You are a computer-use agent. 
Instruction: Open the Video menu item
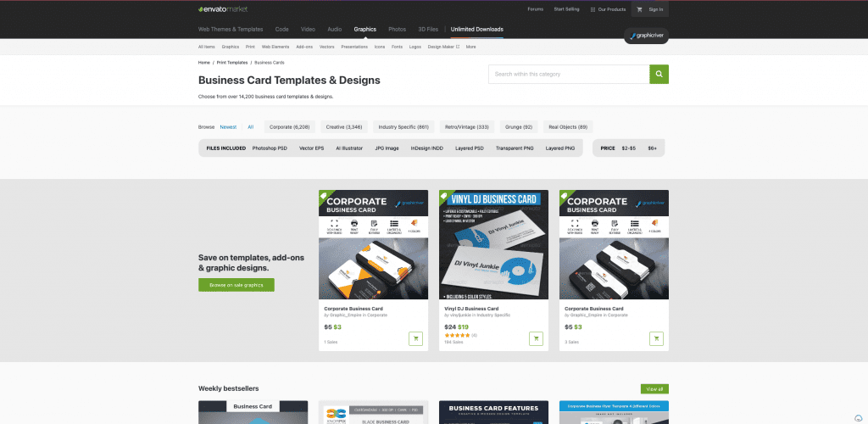pos(308,30)
